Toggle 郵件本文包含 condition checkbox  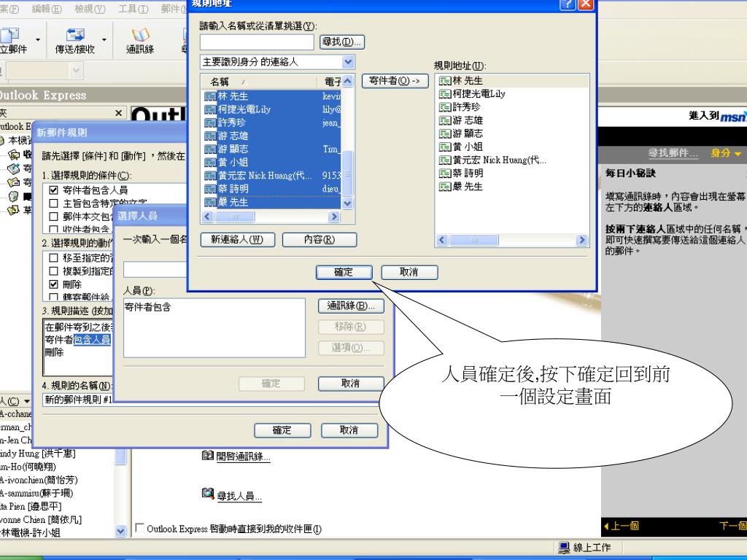(x=53, y=217)
